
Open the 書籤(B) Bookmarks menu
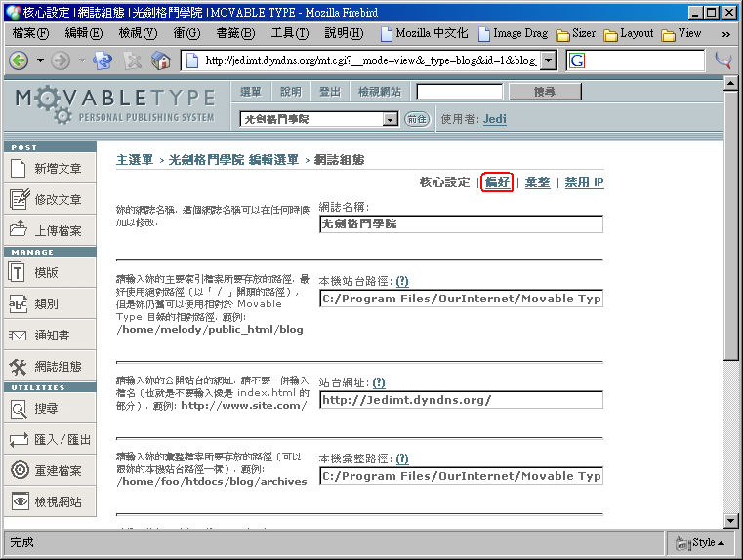point(235,33)
